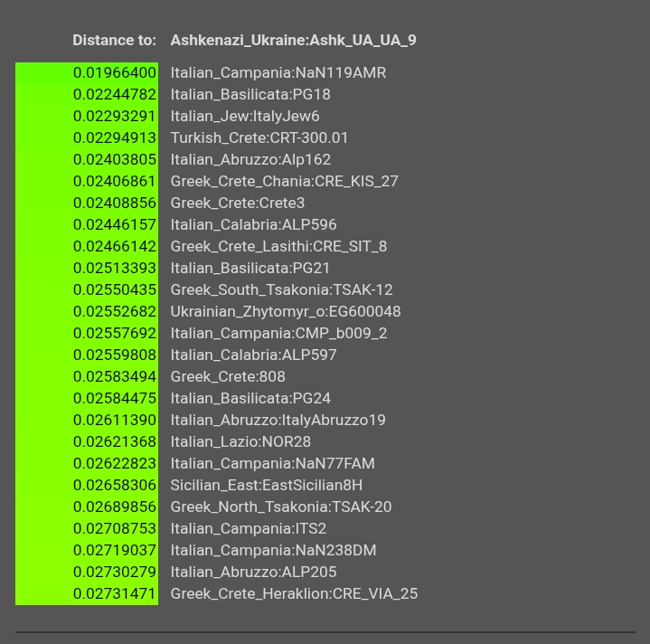Click distance value 0.02550435

pyautogui.click(x=115, y=289)
